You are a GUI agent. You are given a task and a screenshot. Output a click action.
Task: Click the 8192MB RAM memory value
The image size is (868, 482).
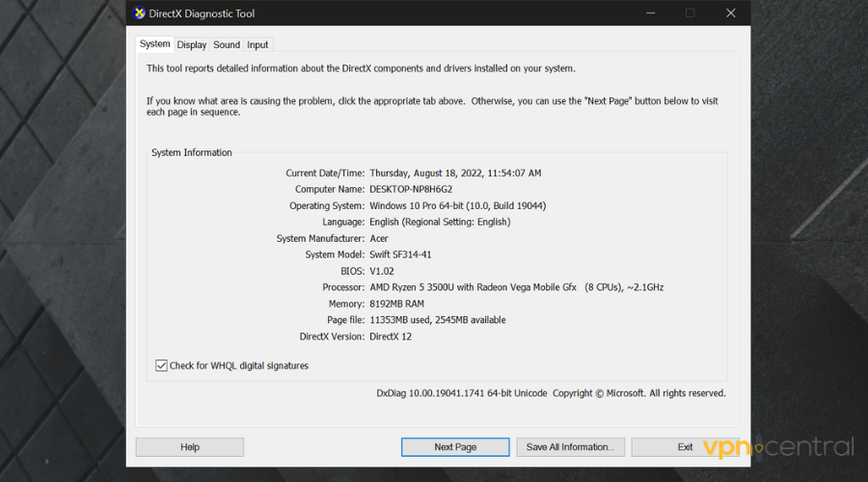click(396, 304)
